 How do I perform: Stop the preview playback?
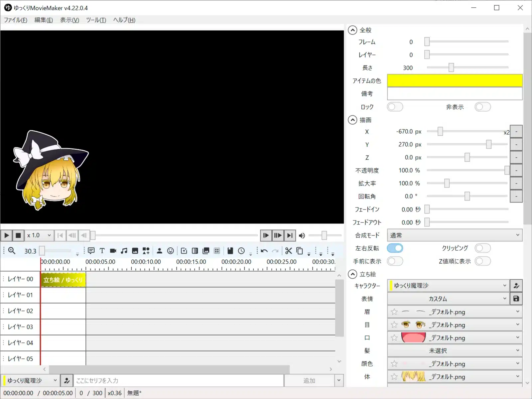tap(18, 235)
